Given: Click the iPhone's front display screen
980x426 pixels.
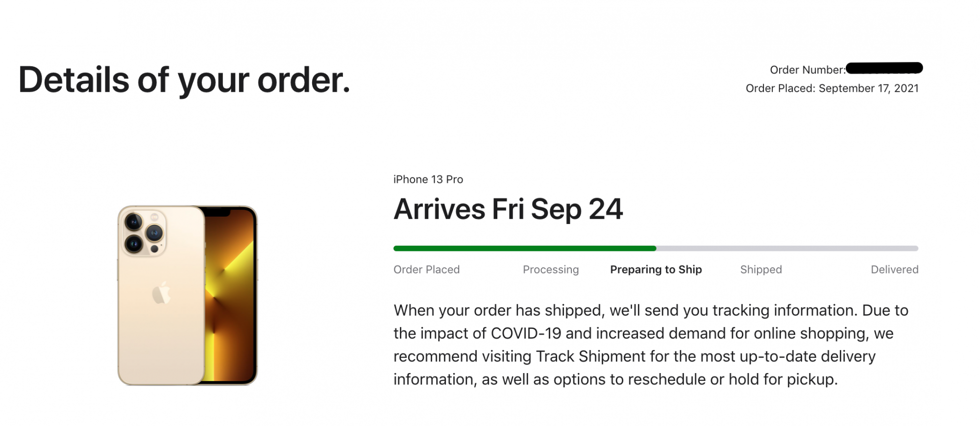Looking at the screenshot, I should coord(230,295).
